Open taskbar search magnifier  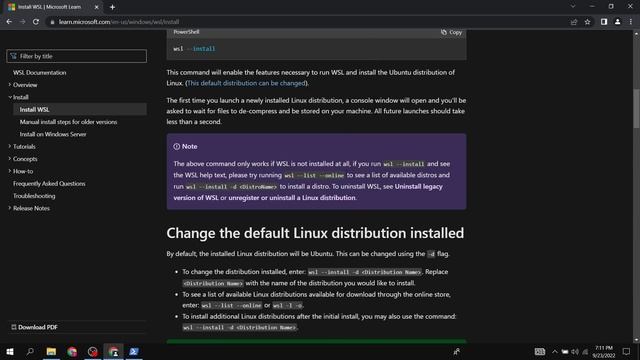tap(30, 351)
